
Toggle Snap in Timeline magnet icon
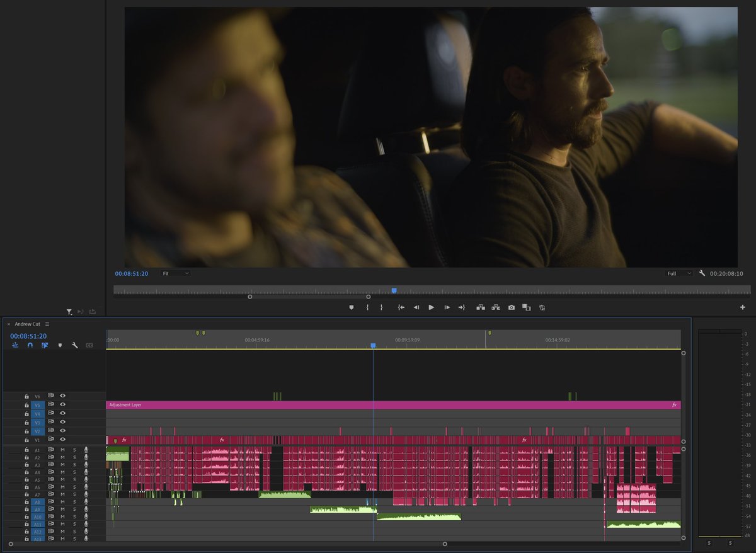click(x=30, y=345)
